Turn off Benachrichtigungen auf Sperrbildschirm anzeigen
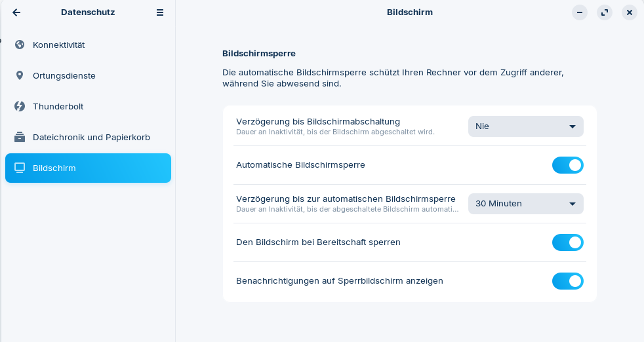Viewport: 644px width, 342px height. [x=568, y=281]
